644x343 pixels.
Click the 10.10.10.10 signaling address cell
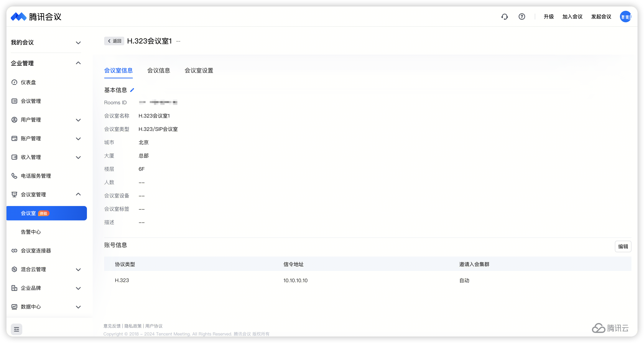pos(295,280)
